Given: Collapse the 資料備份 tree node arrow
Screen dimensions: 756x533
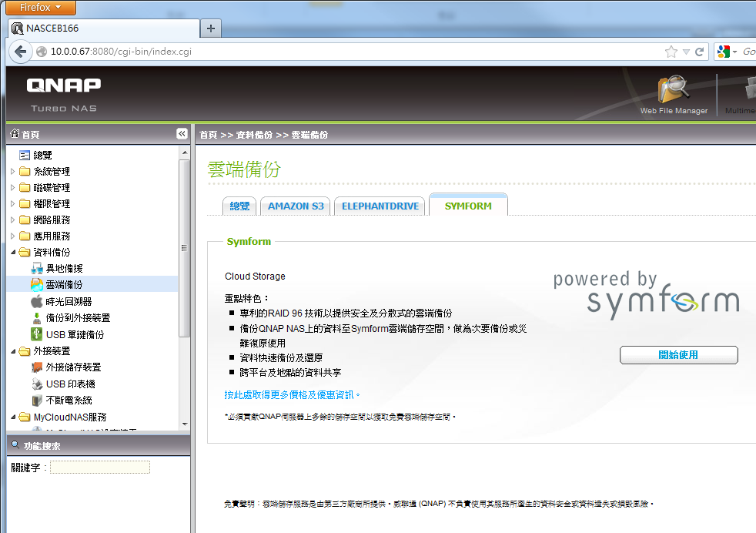Looking at the screenshot, I should (13, 253).
